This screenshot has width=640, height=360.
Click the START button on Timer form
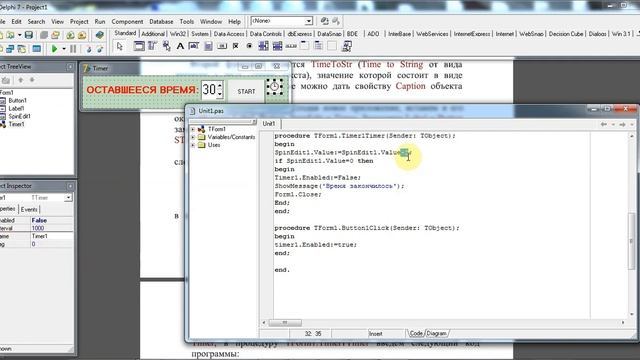pyautogui.click(x=246, y=91)
